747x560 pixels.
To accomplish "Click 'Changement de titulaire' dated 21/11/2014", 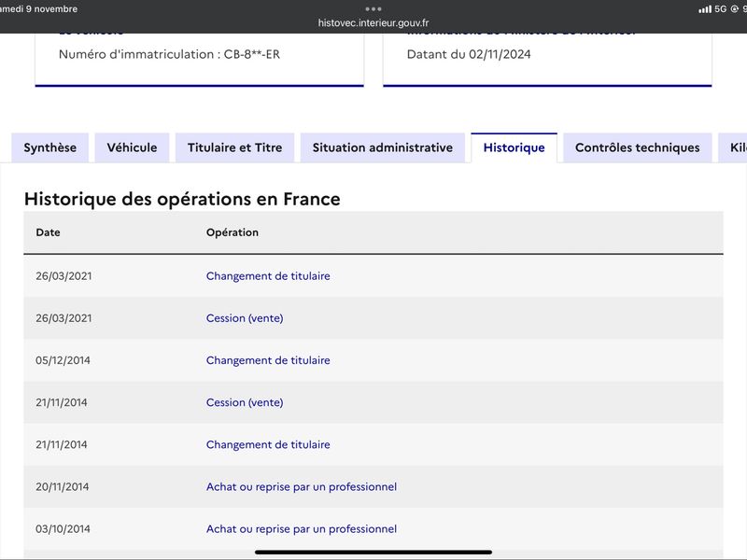I will coord(268,445).
